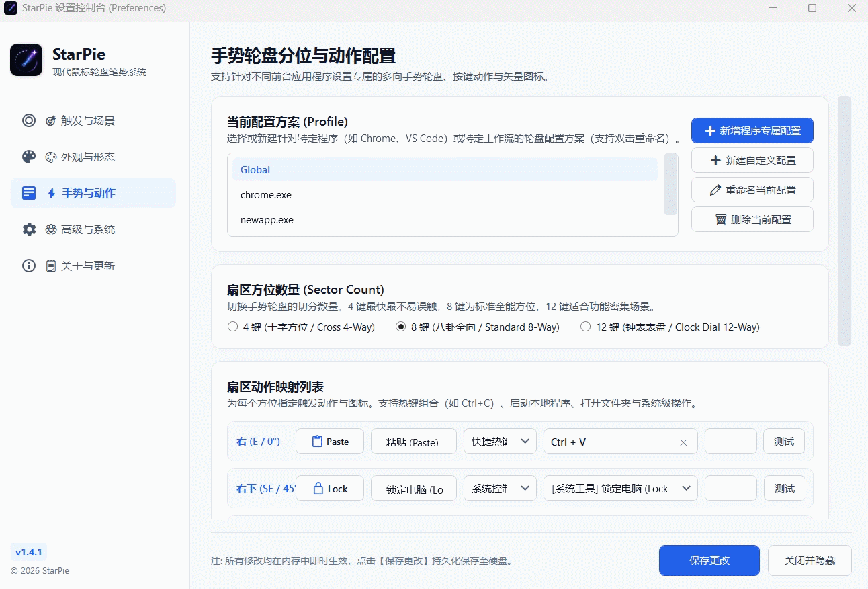Click the © 2026 StarPie footer text
The height and width of the screenshot is (589, 868).
click(x=40, y=571)
